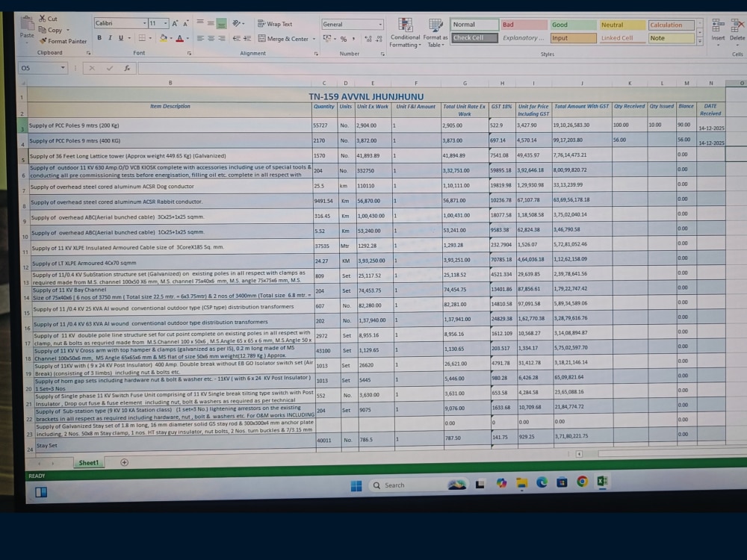
Task: Toggle Underline formatting
Action: [121, 37]
